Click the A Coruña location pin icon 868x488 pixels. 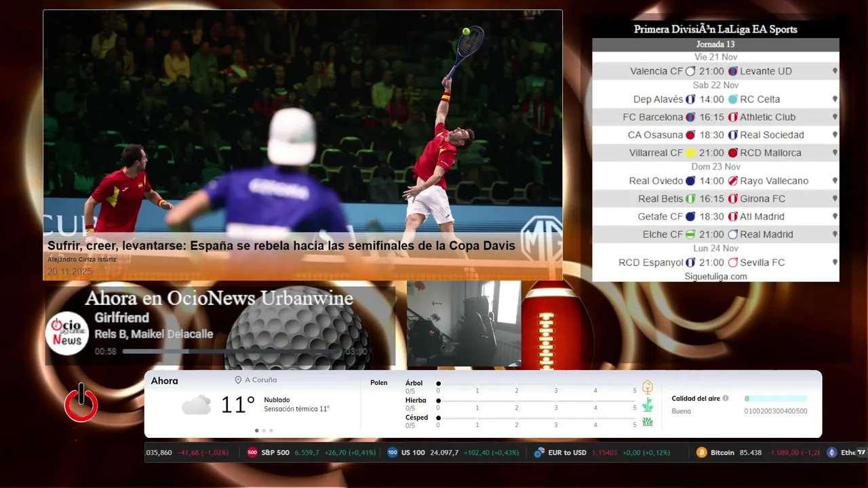click(238, 380)
